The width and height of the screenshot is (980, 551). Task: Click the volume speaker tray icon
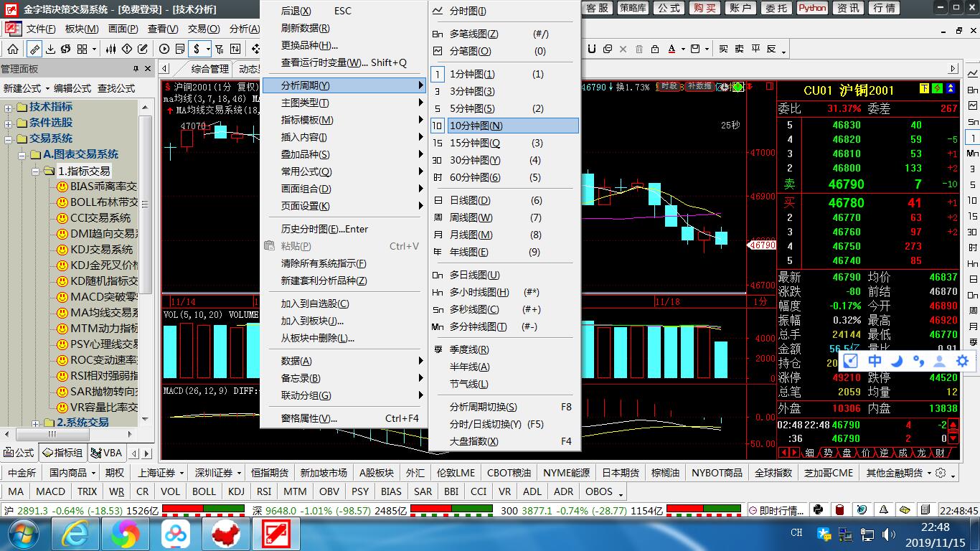pos(888,534)
